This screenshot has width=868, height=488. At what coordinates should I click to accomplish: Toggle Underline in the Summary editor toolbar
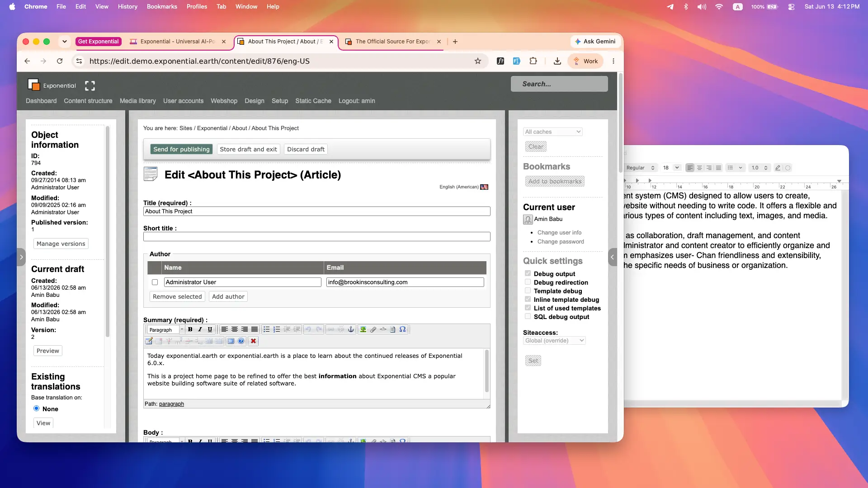pyautogui.click(x=210, y=329)
